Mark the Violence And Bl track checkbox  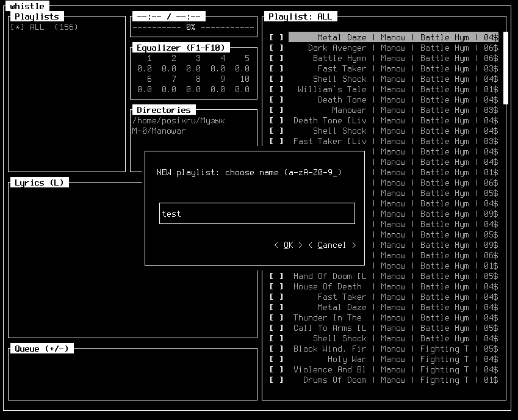click(x=276, y=369)
